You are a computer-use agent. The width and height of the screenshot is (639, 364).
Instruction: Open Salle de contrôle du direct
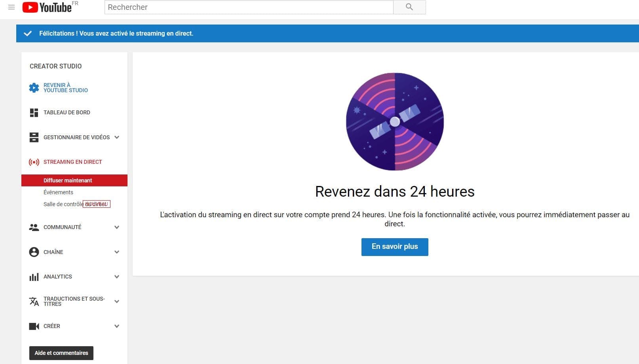coord(75,204)
